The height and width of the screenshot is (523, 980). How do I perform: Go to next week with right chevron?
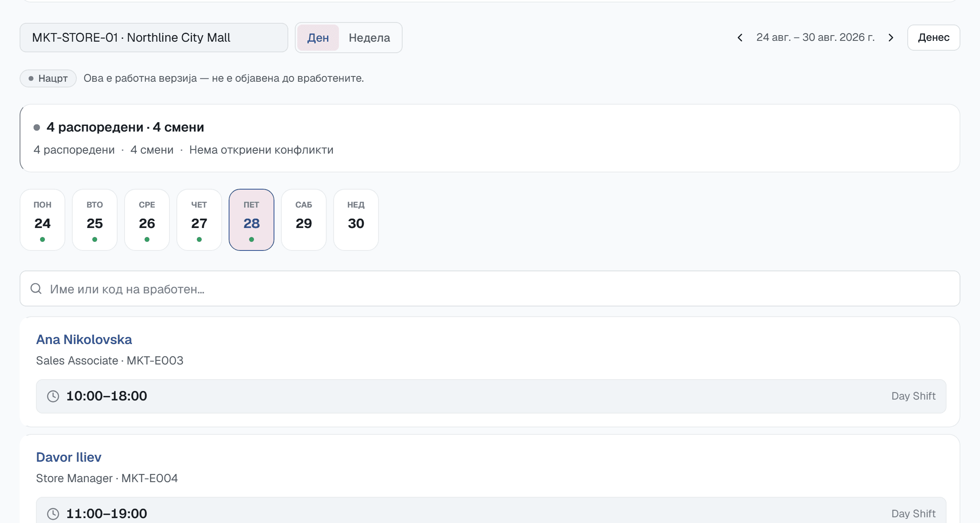[891, 38]
